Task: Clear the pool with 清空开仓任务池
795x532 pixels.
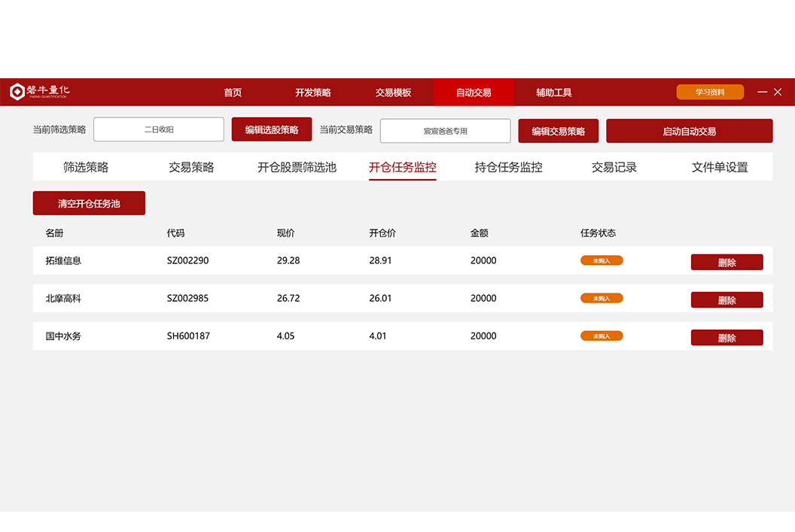Action: pos(89,203)
